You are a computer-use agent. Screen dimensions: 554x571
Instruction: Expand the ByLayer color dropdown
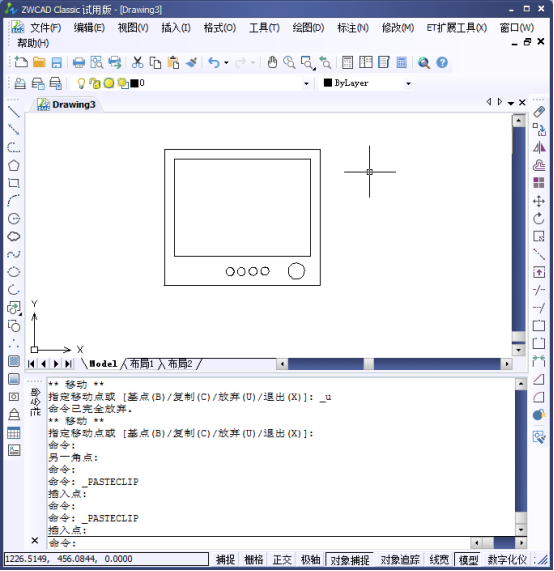click(408, 83)
